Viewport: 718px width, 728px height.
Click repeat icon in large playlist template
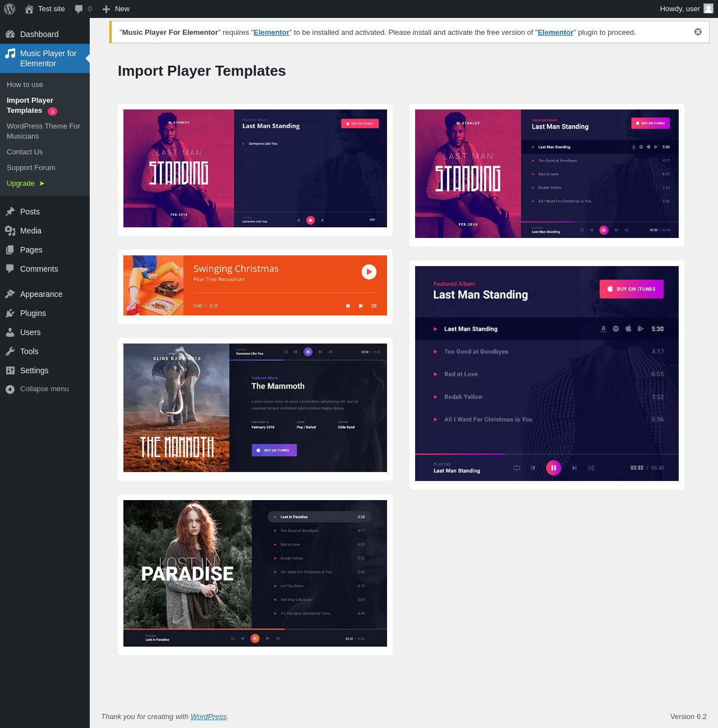point(517,468)
